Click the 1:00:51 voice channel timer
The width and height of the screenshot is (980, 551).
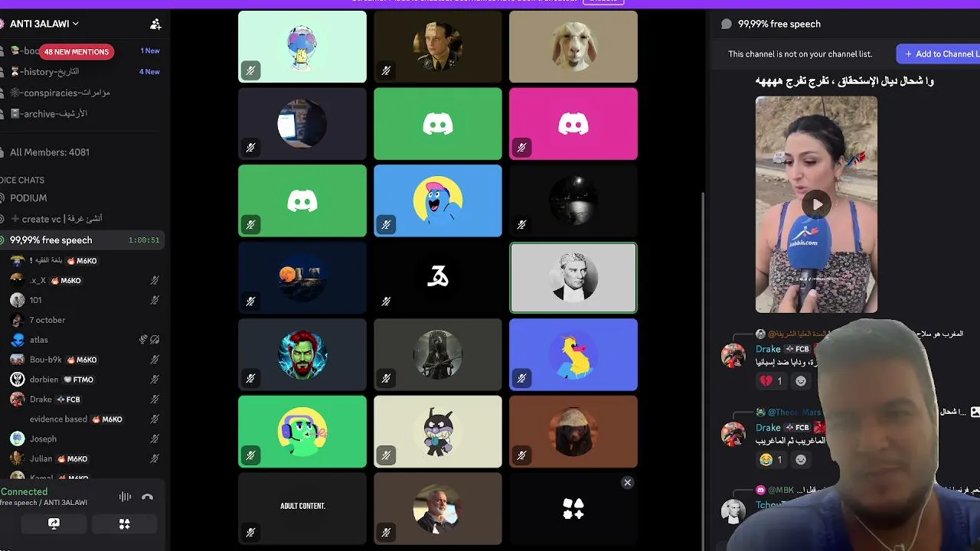pos(144,240)
